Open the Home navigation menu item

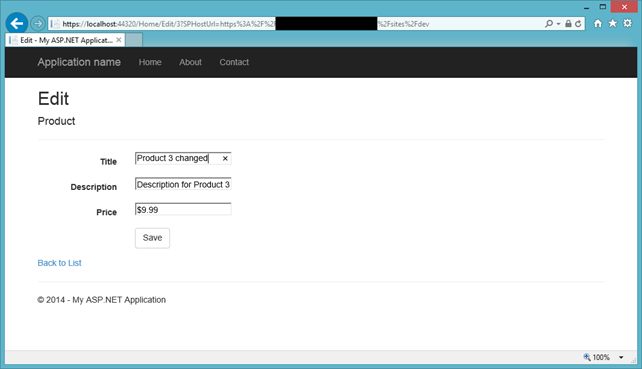[x=150, y=62]
